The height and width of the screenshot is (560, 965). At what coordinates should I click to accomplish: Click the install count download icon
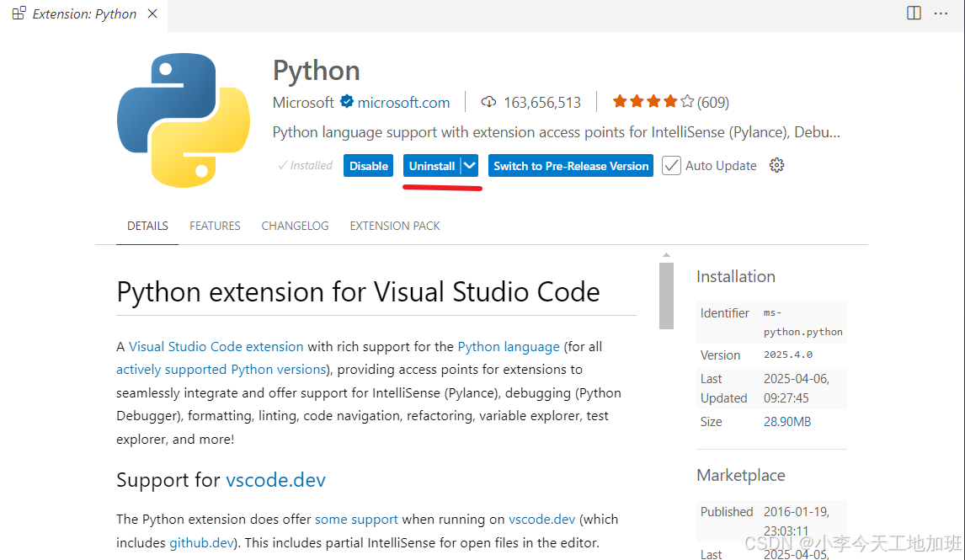coord(488,102)
